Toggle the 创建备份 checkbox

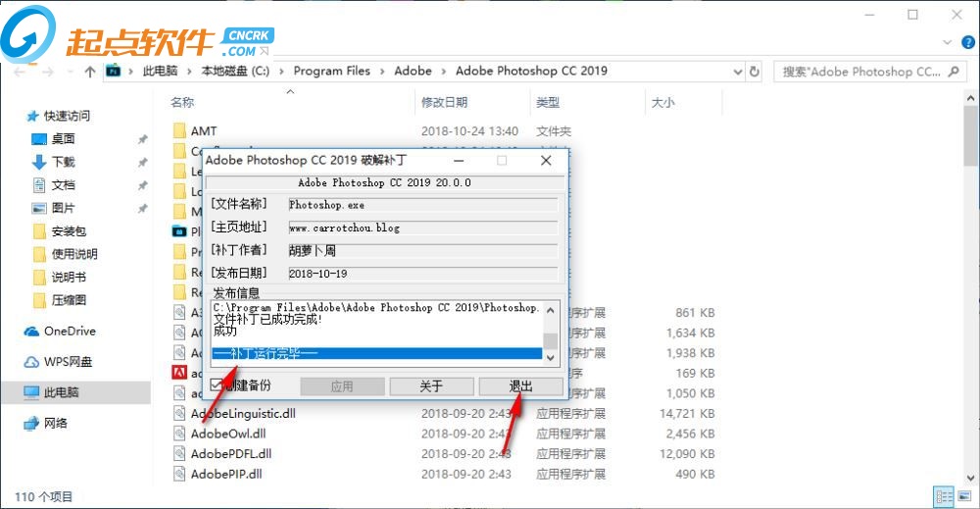pos(217,385)
